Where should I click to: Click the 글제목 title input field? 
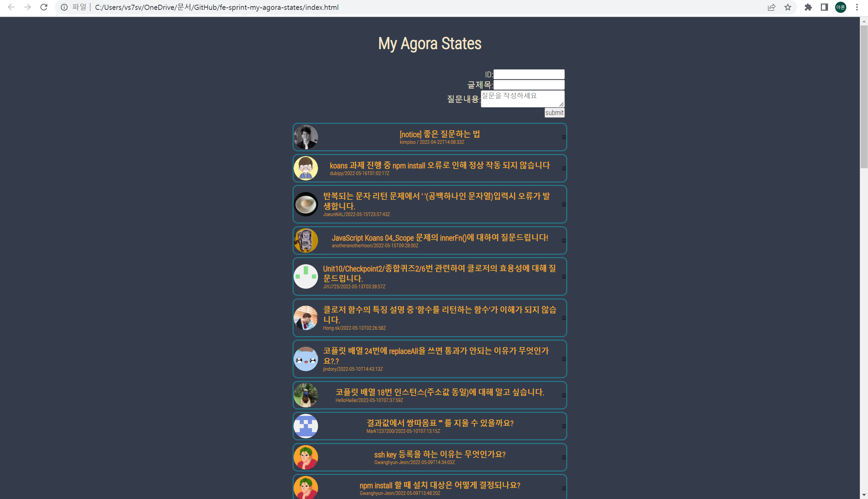(529, 85)
